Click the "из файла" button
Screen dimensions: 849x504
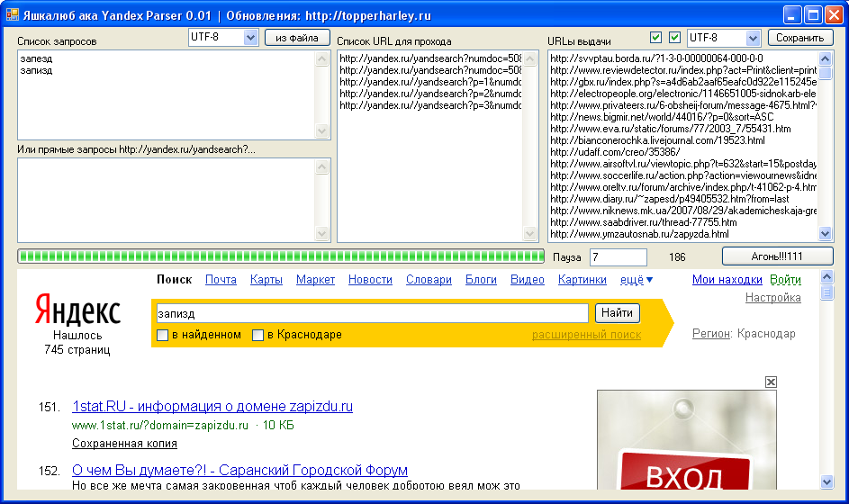point(297,38)
